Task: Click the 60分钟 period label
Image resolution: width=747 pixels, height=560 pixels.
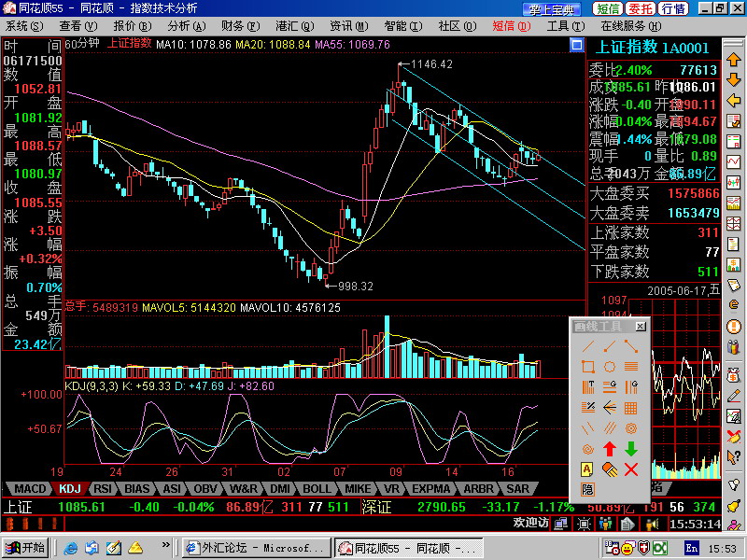Action: pyautogui.click(x=82, y=44)
